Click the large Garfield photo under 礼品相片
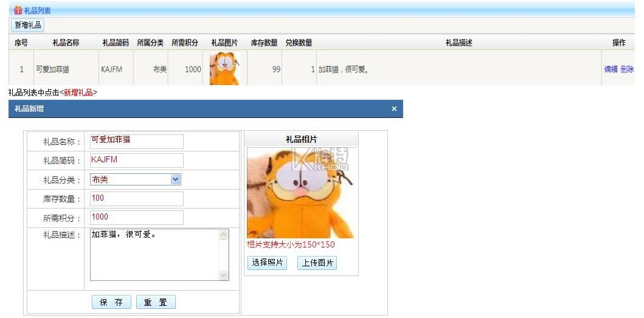Screen dimensions: 644x318 pyautogui.click(x=300, y=193)
